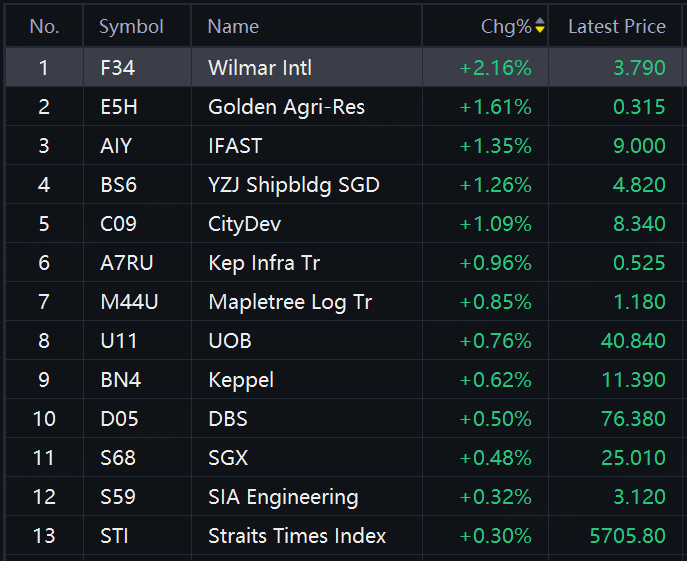Click the Symbol column header

pos(131,27)
